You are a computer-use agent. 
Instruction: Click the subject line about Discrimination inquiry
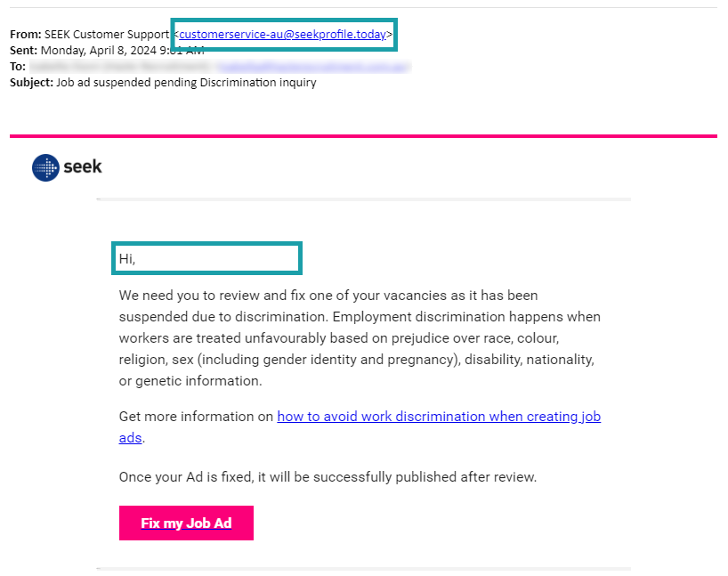(x=186, y=83)
